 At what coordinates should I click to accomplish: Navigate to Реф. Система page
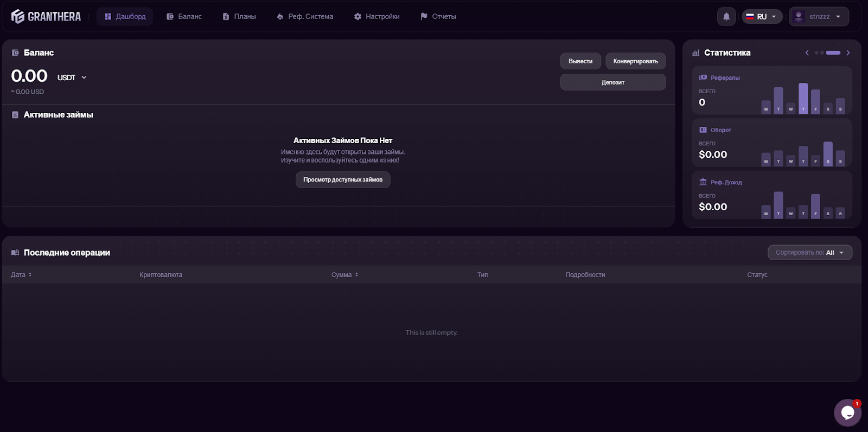coord(305,17)
